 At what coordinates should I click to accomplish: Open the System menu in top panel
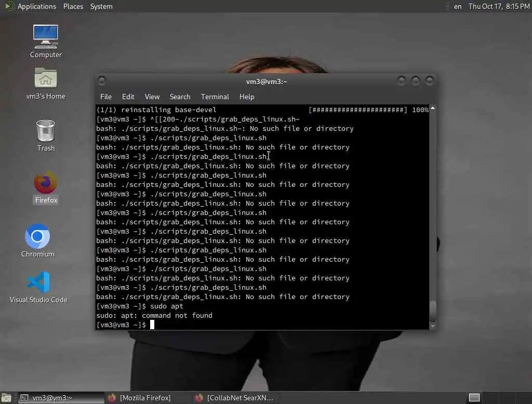tap(101, 6)
